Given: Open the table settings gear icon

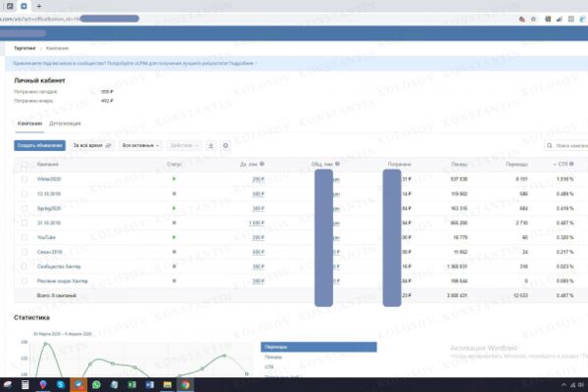Looking at the screenshot, I should (x=225, y=146).
